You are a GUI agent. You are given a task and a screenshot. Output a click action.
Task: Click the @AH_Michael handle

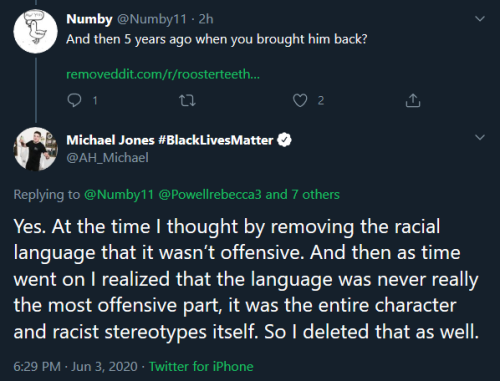click(107, 158)
